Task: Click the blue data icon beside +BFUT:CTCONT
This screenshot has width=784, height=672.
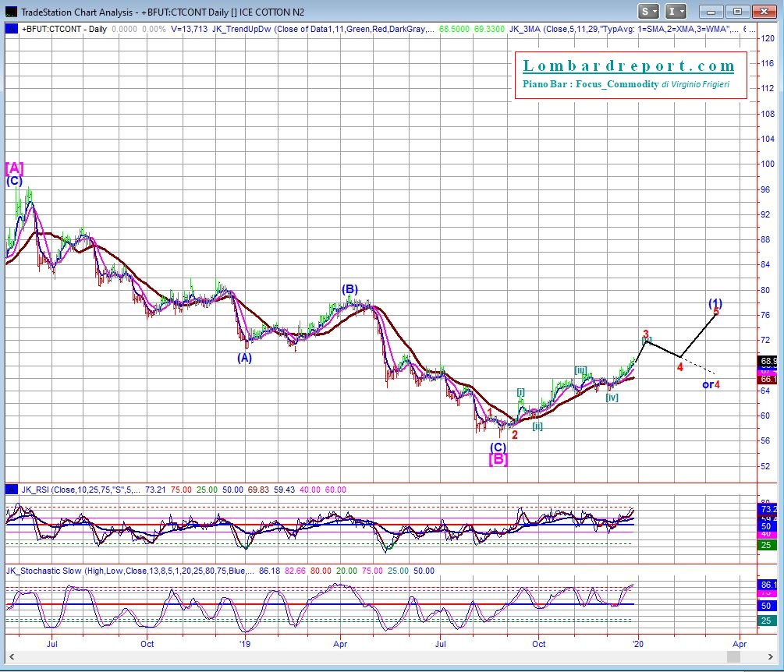Action: [x=11, y=29]
